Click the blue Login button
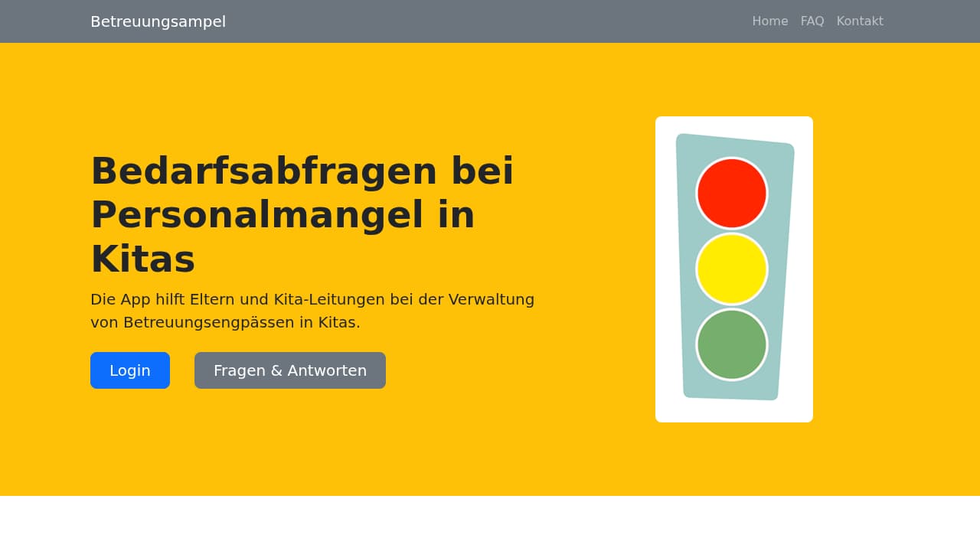 [130, 370]
